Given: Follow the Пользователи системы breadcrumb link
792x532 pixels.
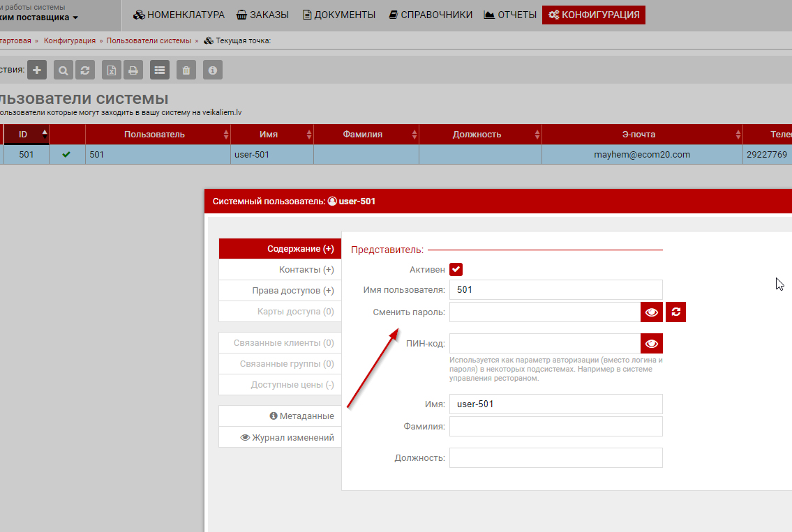Looking at the screenshot, I should click(x=149, y=40).
